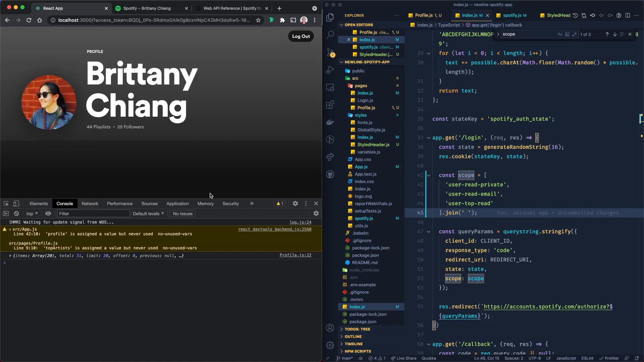Open console settings gear
The image size is (644, 362).
tap(316, 214)
